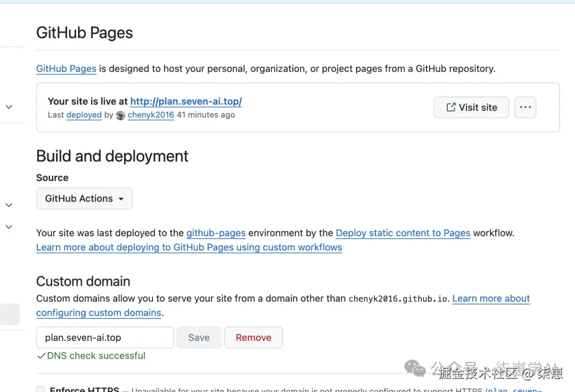The image size is (575, 392).
Task: Expand sidebar chevron beside the site-live banner
Action: pos(9,107)
